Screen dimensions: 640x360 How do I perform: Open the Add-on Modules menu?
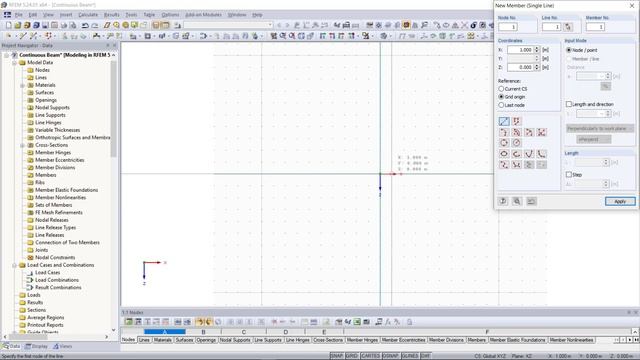[x=203, y=15]
